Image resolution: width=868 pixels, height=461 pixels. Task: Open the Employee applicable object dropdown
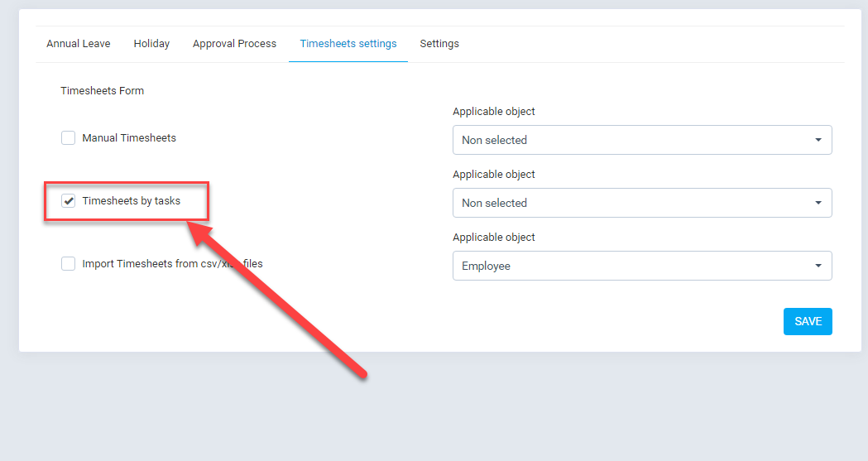[642, 266]
